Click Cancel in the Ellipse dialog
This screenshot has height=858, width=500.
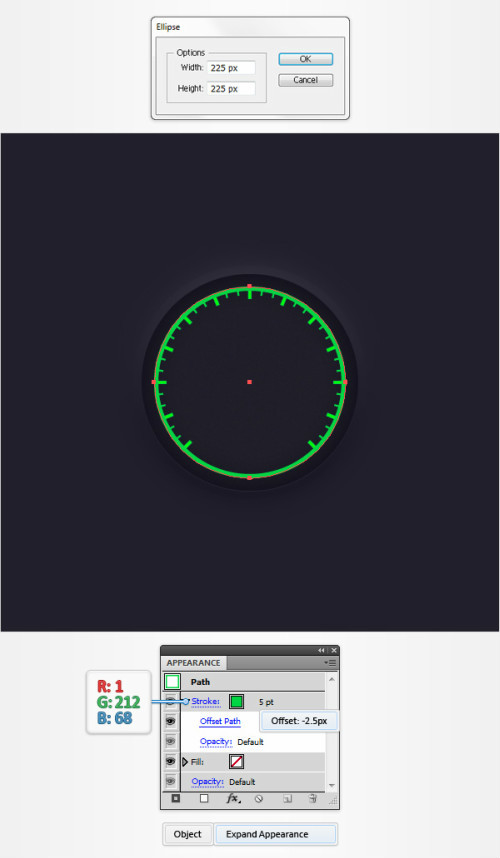pos(305,80)
